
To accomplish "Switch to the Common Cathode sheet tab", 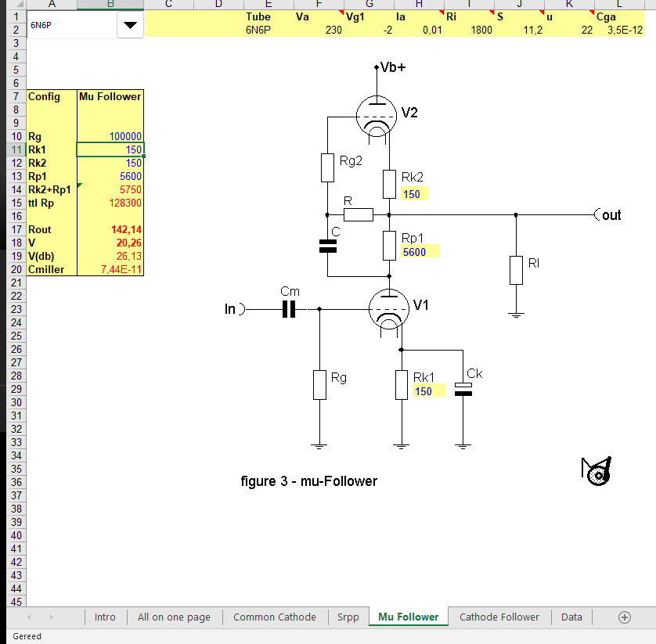I will (x=275, y=617).
